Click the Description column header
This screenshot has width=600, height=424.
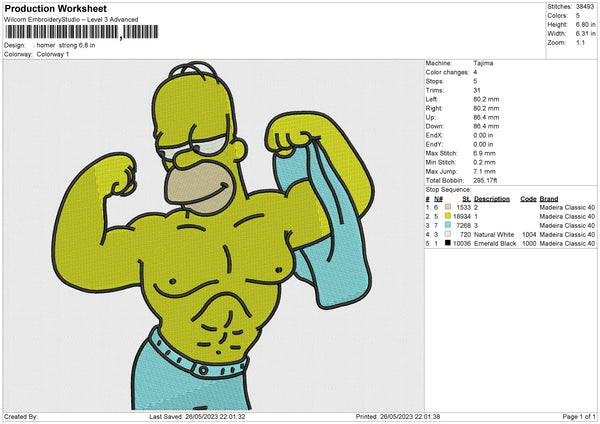click(492, 199)
